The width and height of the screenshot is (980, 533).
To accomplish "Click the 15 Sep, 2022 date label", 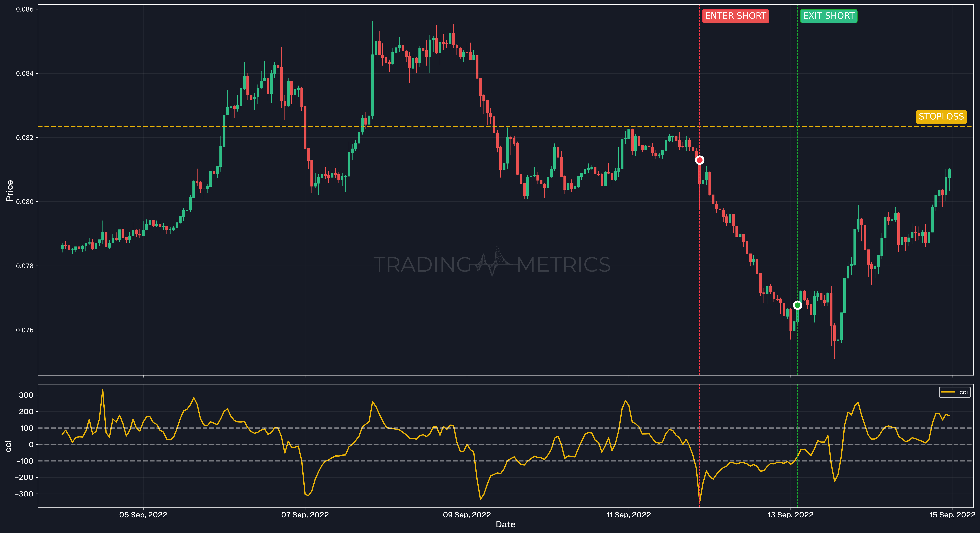I will tap(952, 515).
